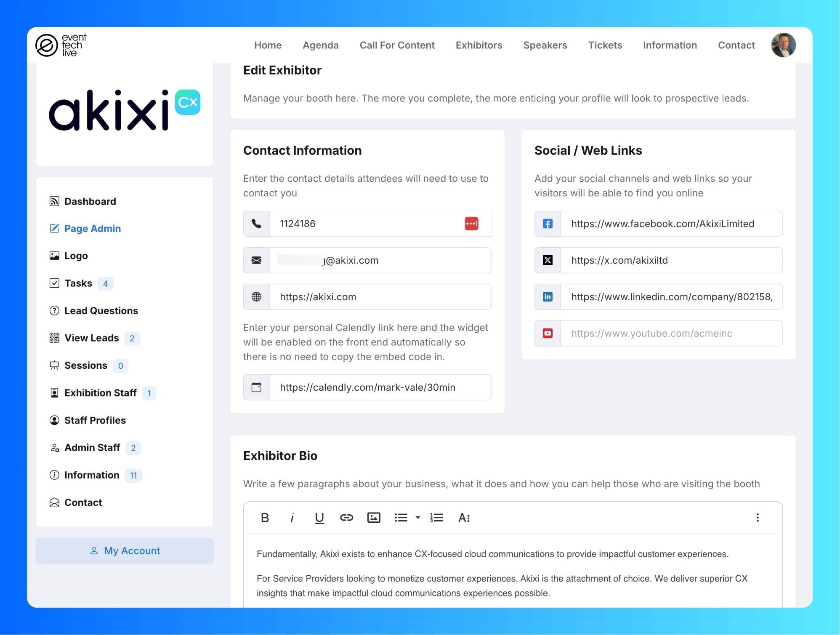Click the italic formatting icon
840x635 pixels.
(292, 518)
